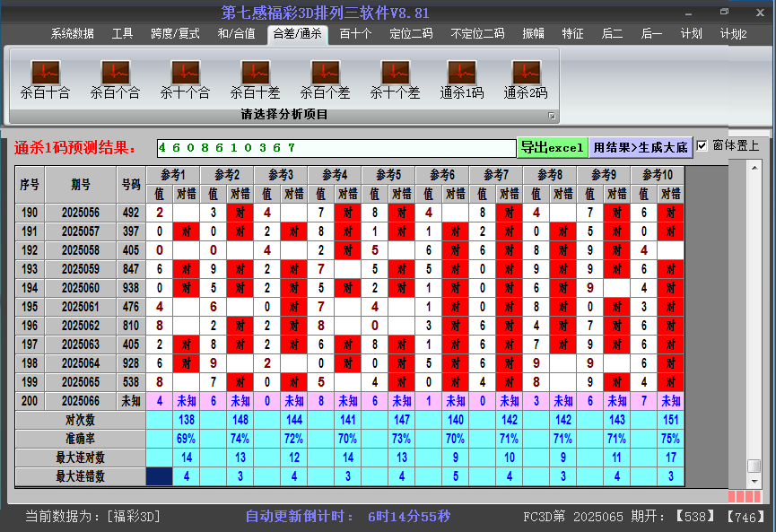The image size is (776, 532).
Task: Switch to the 和/合值 tab
Action: tap(237, 34)
